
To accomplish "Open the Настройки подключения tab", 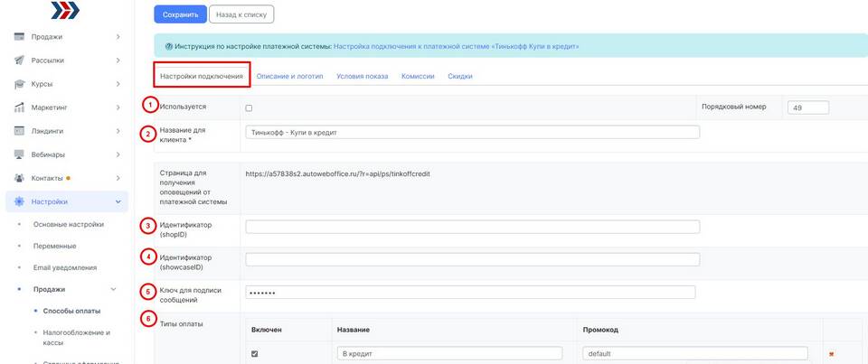I will point(202,77).
